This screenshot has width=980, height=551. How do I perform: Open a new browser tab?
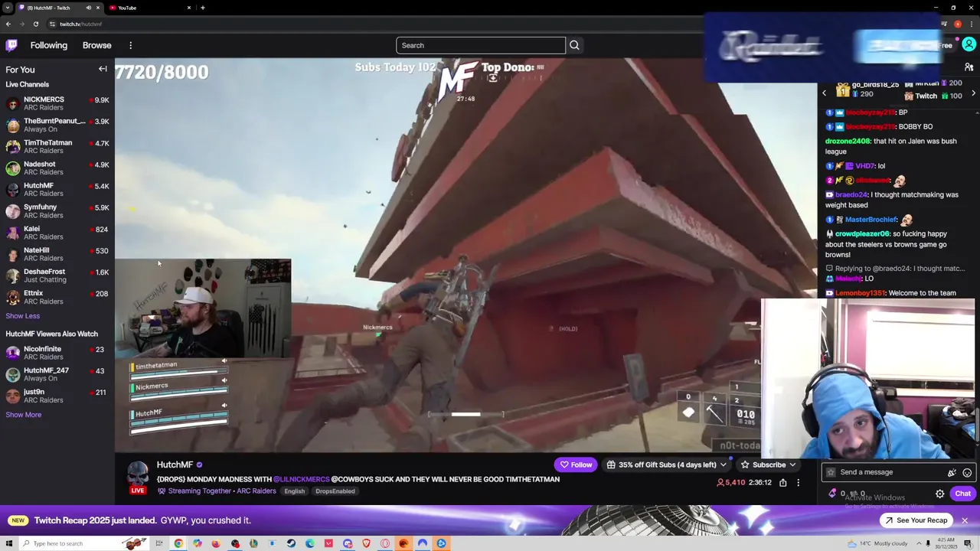(x=202, y=8)
